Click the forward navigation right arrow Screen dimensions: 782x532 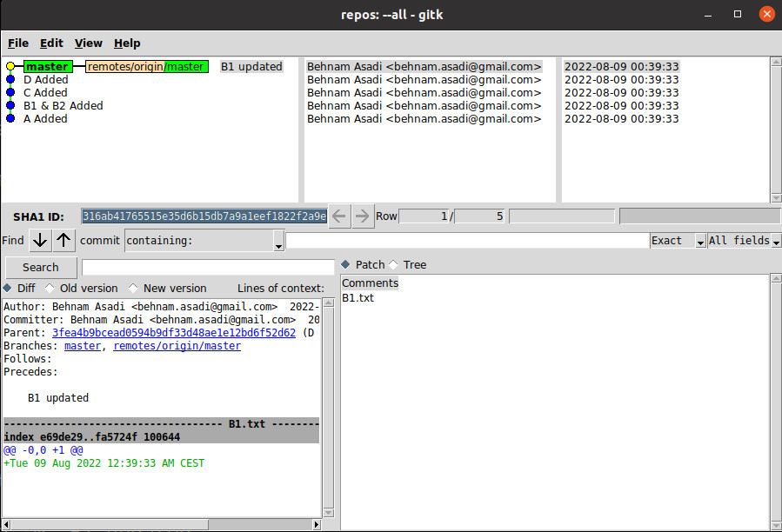click(363, 216)
